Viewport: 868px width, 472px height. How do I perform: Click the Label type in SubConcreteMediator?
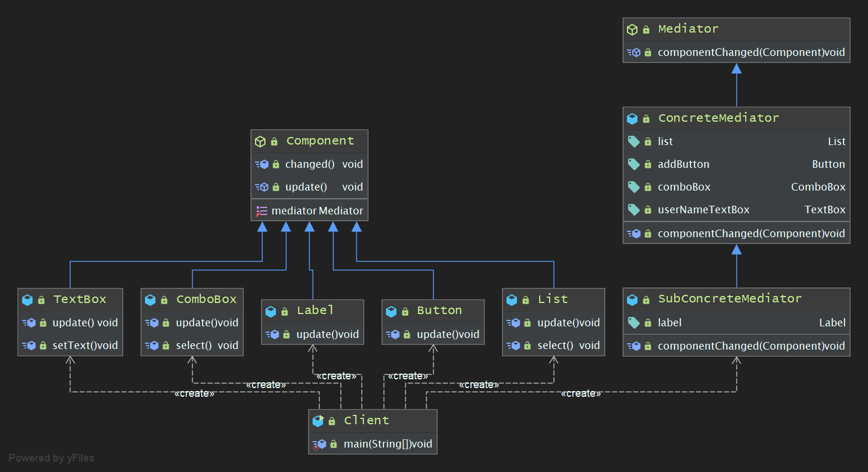(x=832, y=323)
